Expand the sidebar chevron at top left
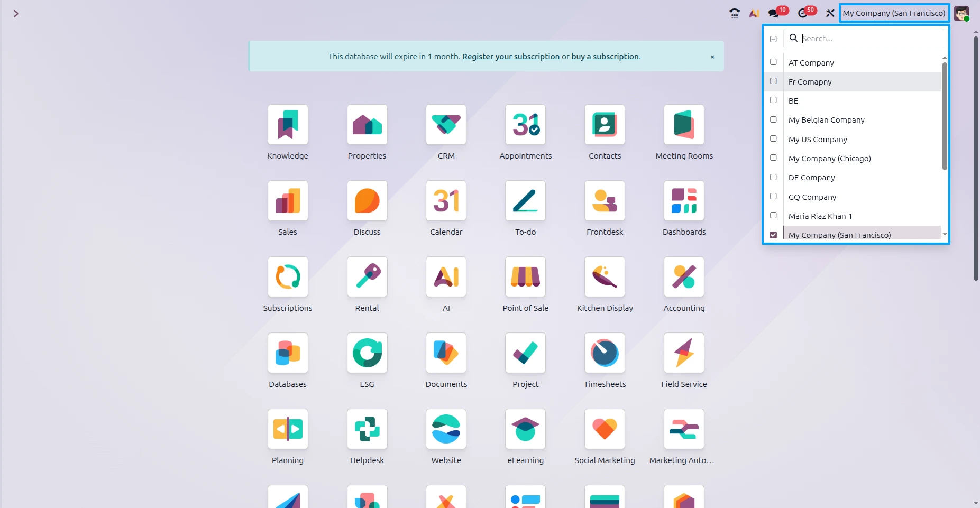The width and height of the screenshot is (980, 508). pos(16,14)
